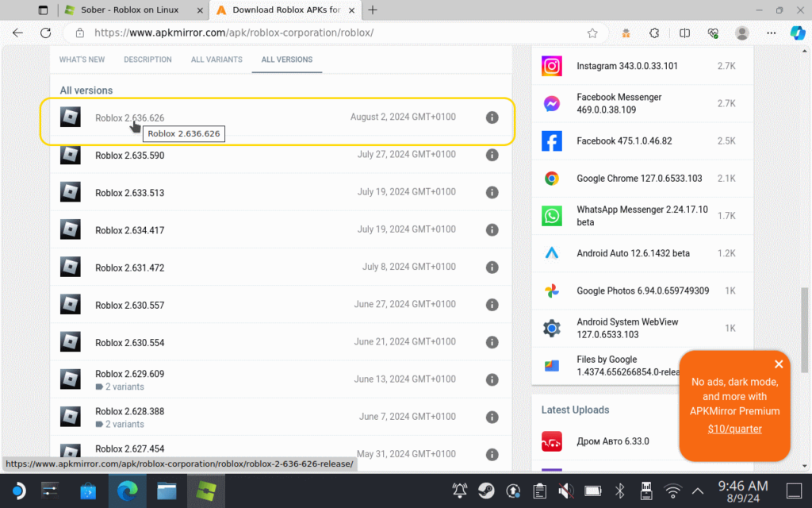The height and width of the screenshot is (508, 812).
Task: Open the Roblox 2.635.590 version link
Action: coord(130,156)
